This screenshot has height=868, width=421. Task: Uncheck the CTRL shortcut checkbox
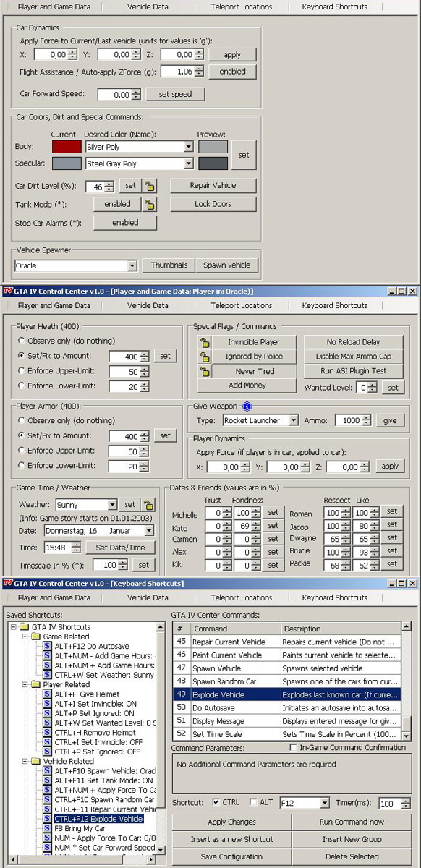coord(217,802)
